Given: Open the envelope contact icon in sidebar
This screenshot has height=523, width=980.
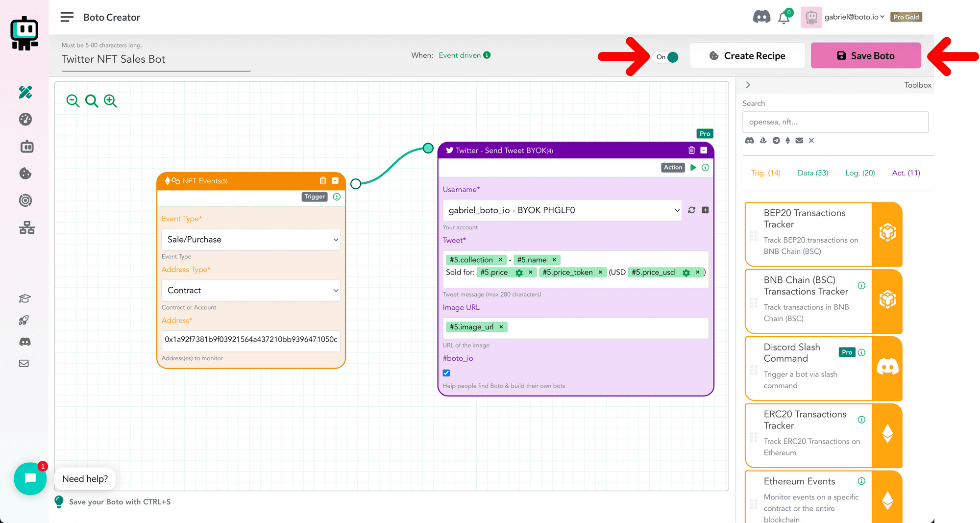Looking at the screenshot, I should coord(24,363).
